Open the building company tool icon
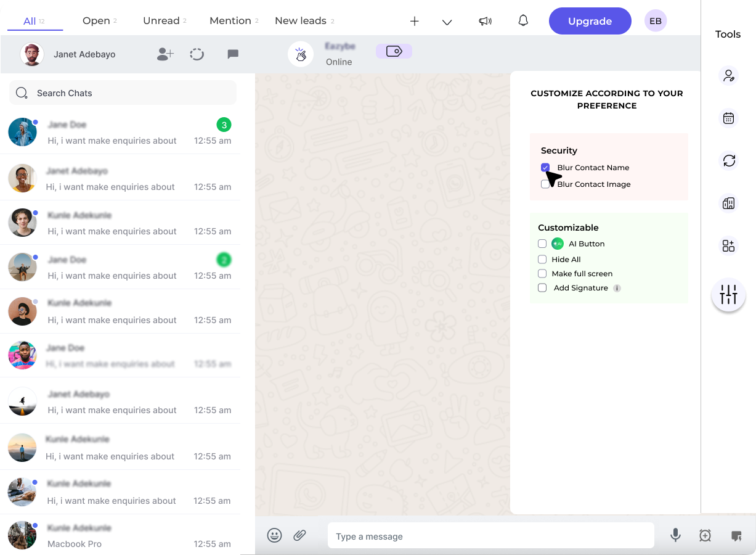This screenshot has height=555, width=756. coord(729,203)
